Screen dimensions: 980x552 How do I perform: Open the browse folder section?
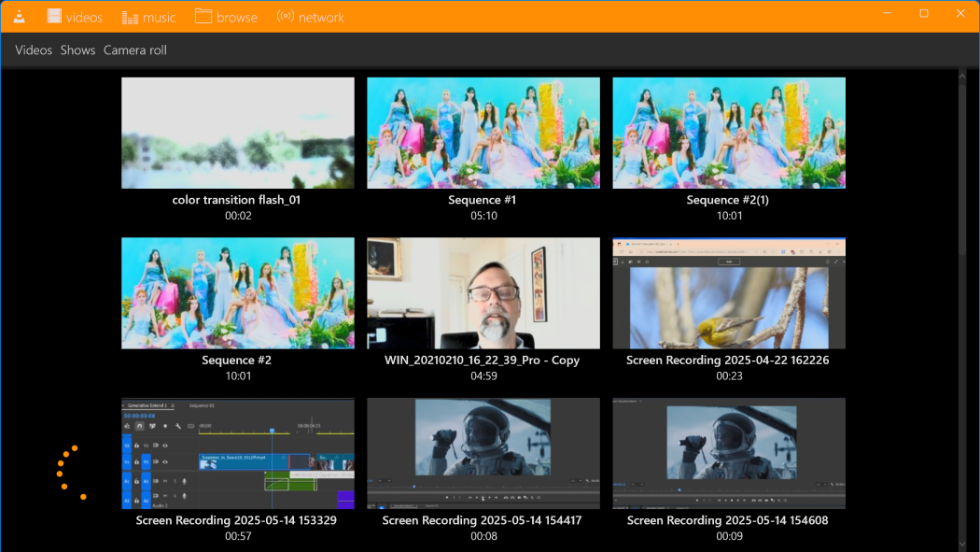pos(226,17)
